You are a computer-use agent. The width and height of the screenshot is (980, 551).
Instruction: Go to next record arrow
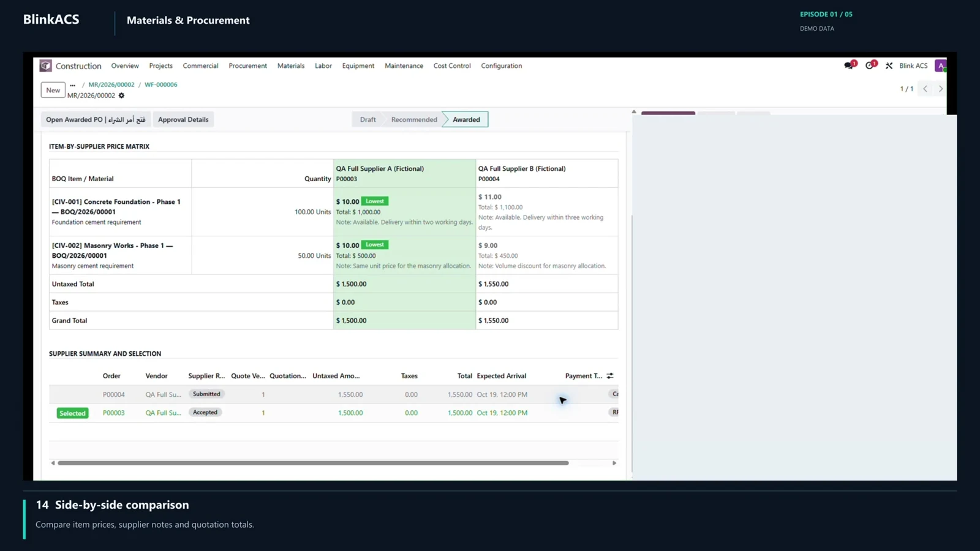coord(941,89)
